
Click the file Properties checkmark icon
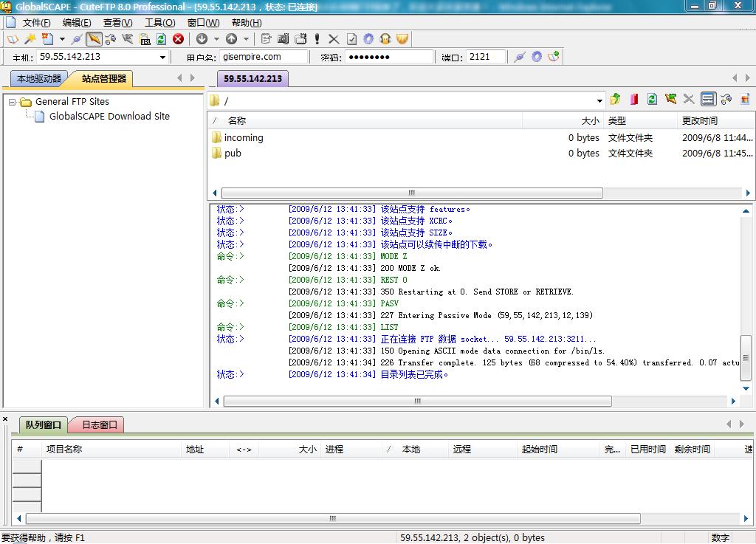coord(352,39)
